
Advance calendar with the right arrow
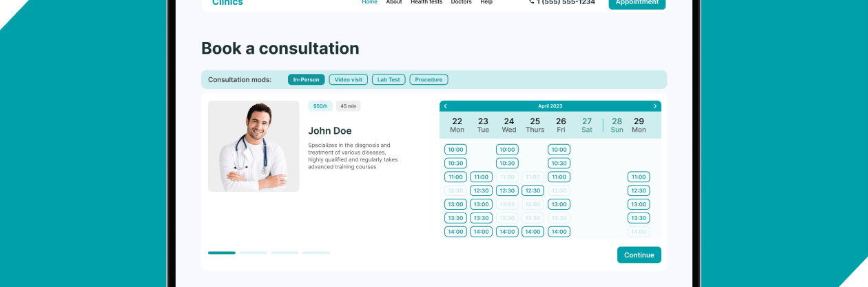655,106
